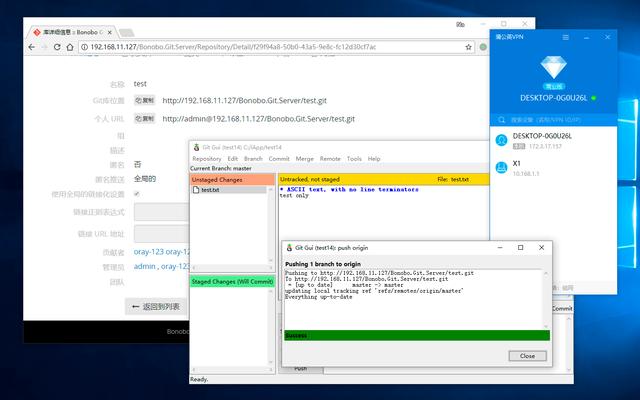Open a new browser tab
Image resolution: width=640 pixels, height=400 pixels.
pyautogui.click(x=127, y=33)
